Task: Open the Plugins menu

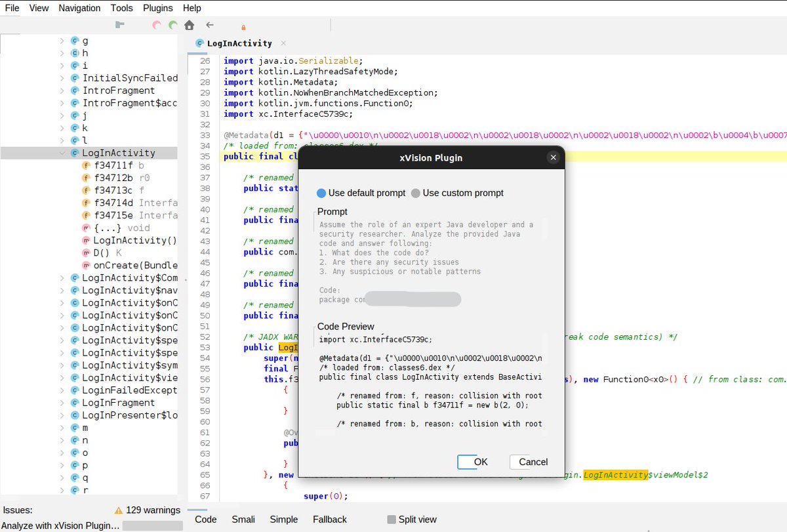Action: (x=157, y=8)
